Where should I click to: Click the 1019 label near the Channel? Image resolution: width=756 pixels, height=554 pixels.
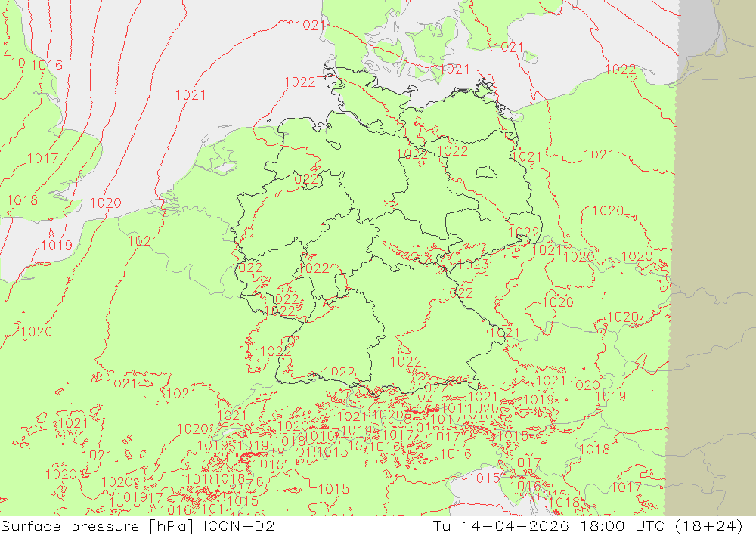tap(57, 246)
